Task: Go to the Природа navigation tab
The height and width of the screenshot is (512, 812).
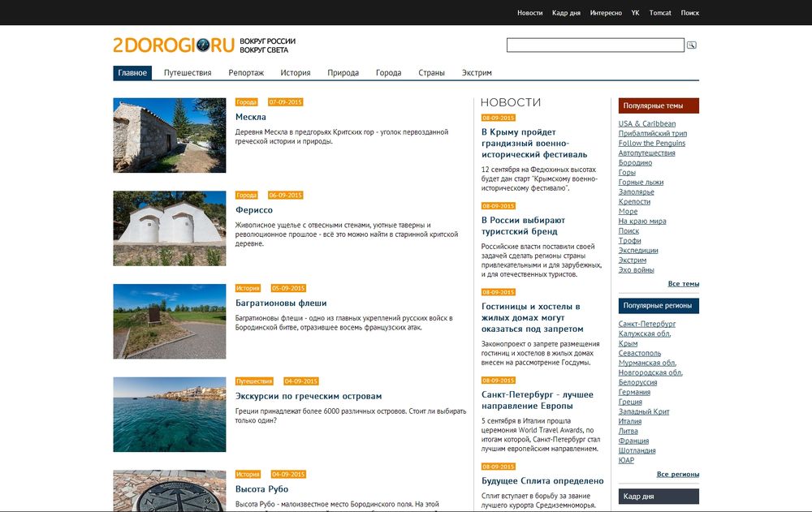Action: [x=343, y=73]
